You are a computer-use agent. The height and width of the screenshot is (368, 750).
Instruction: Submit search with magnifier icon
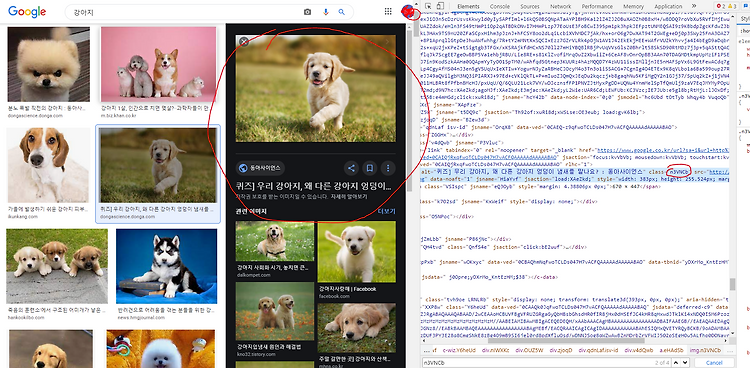pyautogui.click(x=342, y=12)
